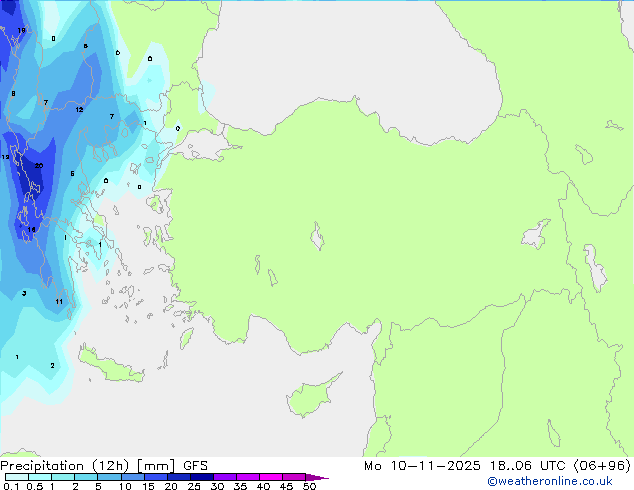Click the legend tick label '35'
Image resolution: width=634 pixels, height=490 pixels.
tap(240, 486)
